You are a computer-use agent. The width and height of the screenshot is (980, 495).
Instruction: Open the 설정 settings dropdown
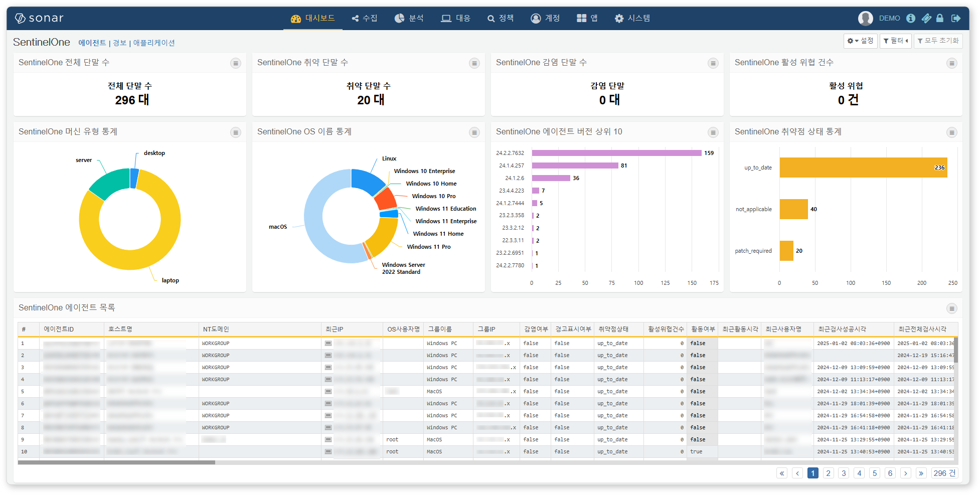point(861,41)
